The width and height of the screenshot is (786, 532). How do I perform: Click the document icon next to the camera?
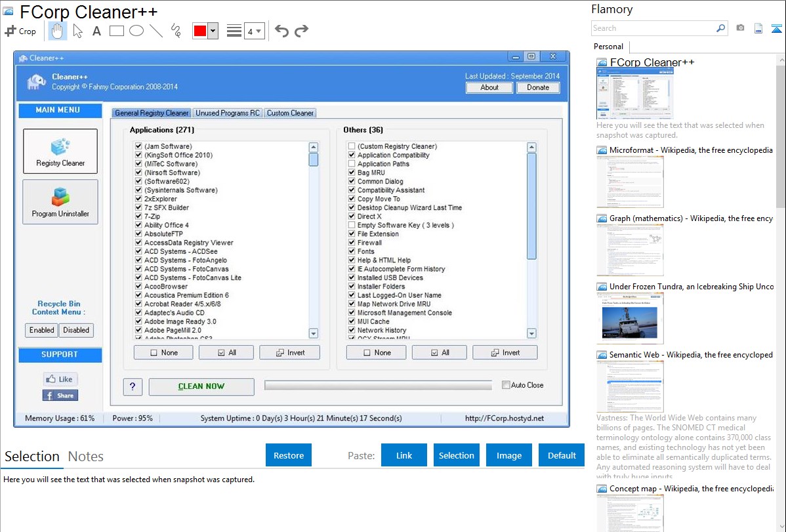(x=758, y=28)
